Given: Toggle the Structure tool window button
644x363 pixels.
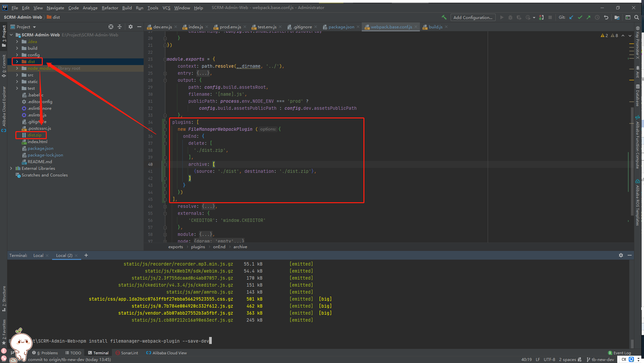Looking at the screenshot, I should coord(4,298).
